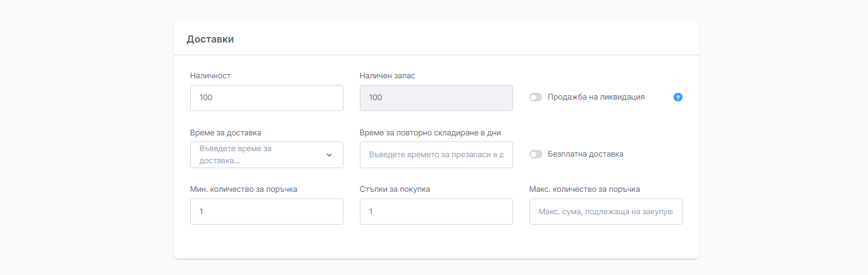Click the Наличен запас field label
This screenshot has width=868, height=275.
point(387,76)
